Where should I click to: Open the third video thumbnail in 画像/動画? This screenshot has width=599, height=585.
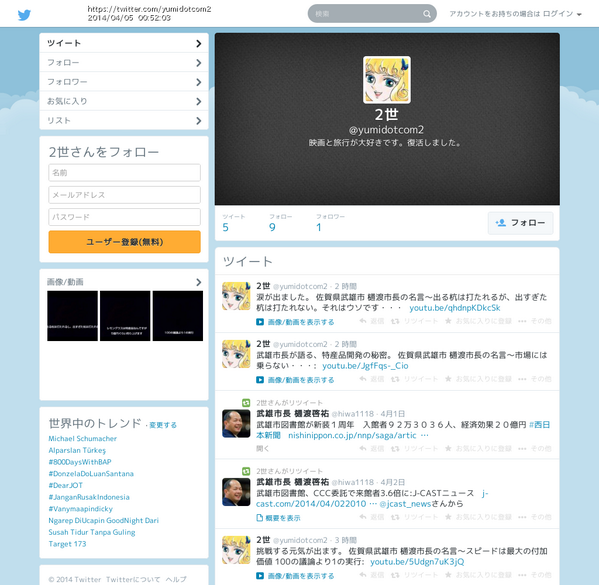click(x=178, y=316)
